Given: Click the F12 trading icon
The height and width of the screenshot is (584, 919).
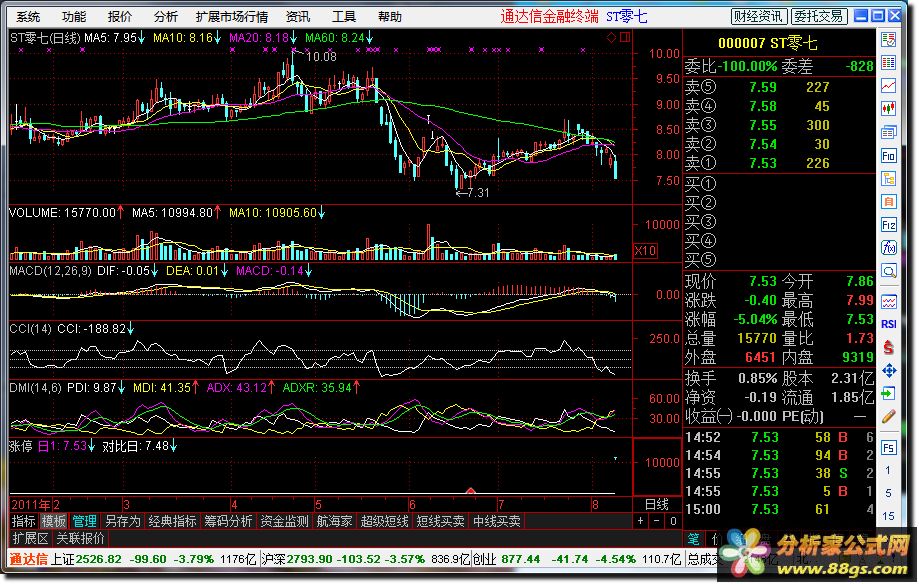Looking at the screenshot, I should pyautogui.click(x=889, y=225).
